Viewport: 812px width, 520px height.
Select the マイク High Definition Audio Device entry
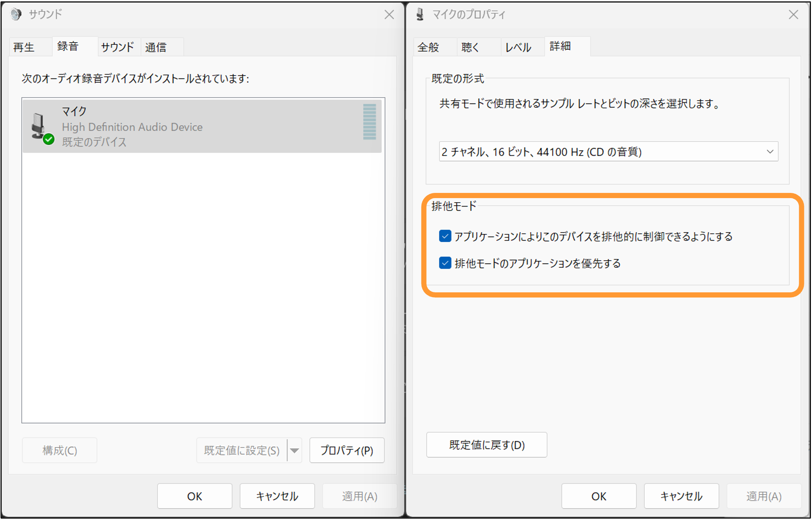tap(202, 126)
